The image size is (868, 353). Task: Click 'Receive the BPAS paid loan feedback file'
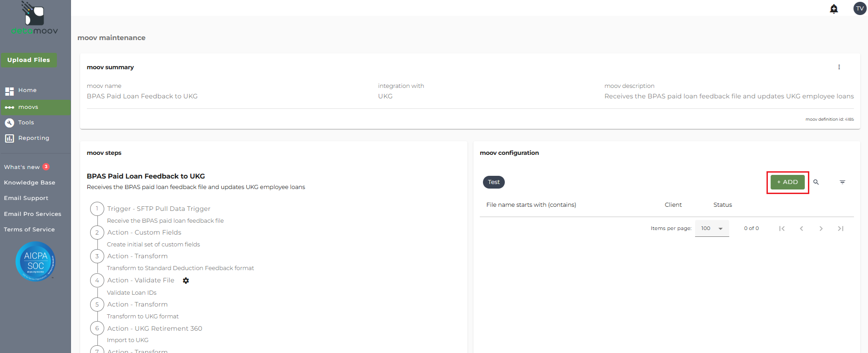[x=165, y=221]
